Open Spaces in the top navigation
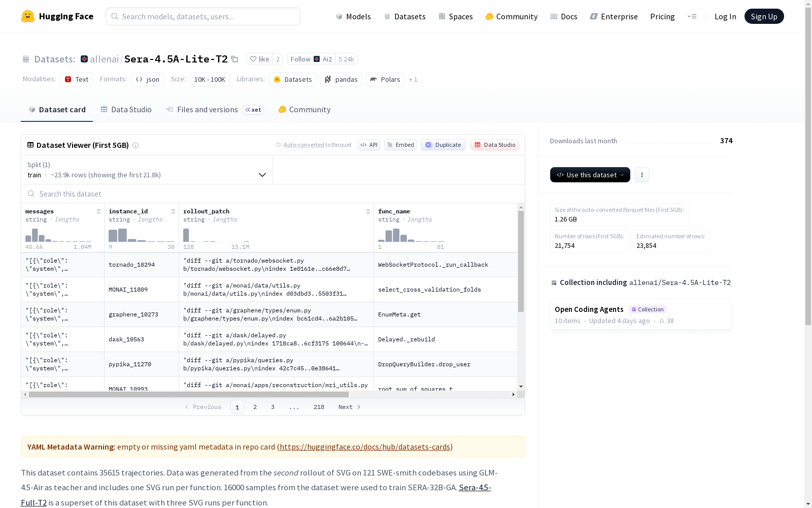The height and width of the screenshot is (508, 812). pyautogui.click(x=456, y=16)
